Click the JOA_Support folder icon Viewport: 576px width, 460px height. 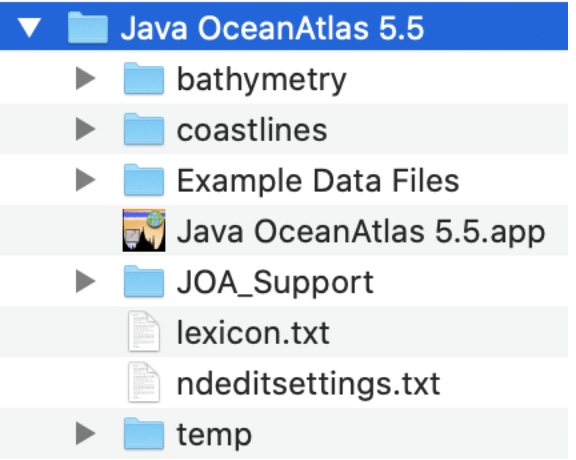point(144,281)
